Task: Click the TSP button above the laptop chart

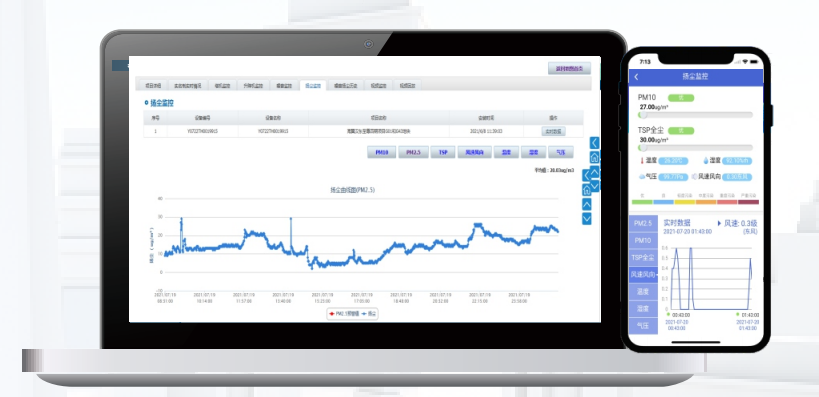Action: click(443, 153)
